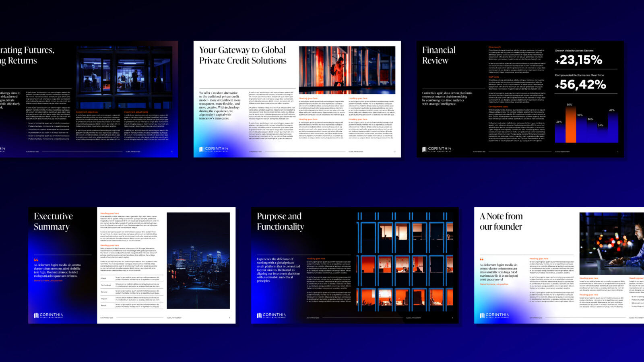Click the +56,42% compounded performance figure
This screenshot has width=644, height=362.
[580, 84]
